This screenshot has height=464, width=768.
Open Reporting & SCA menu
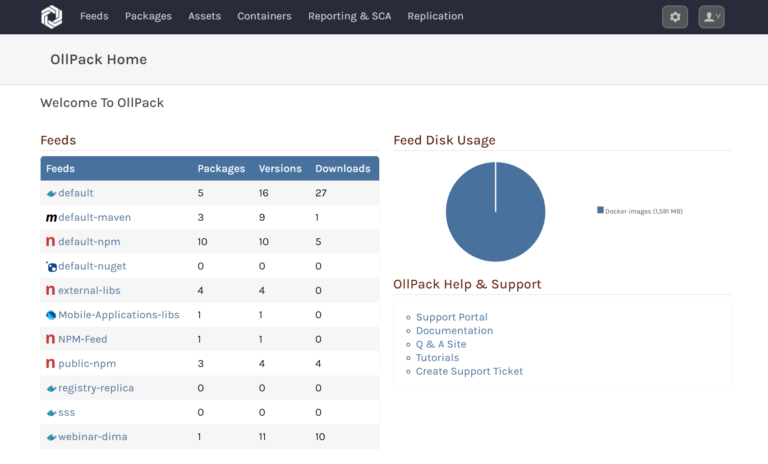350,16
